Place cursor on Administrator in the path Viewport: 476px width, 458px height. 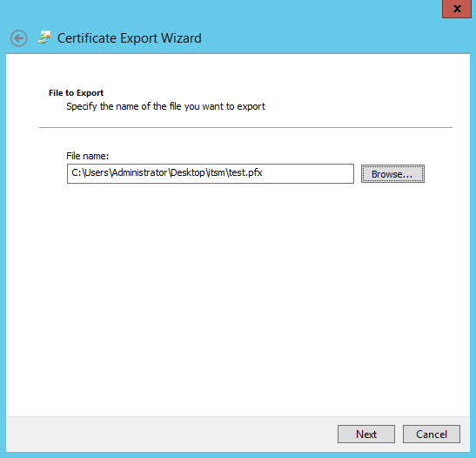point(139,172)
